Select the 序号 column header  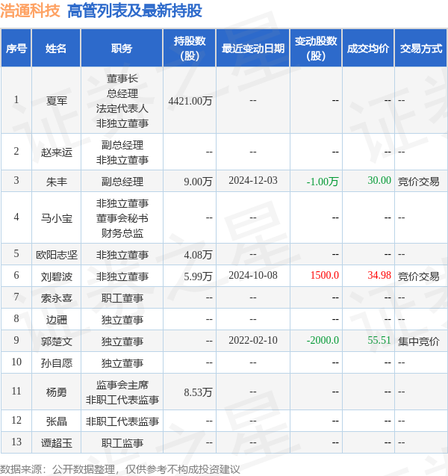16,48
